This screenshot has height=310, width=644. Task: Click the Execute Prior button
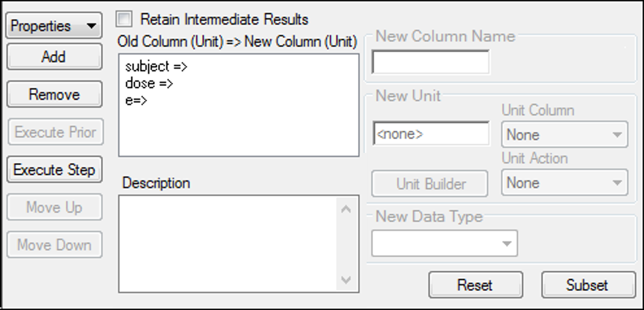coord(55,132)
